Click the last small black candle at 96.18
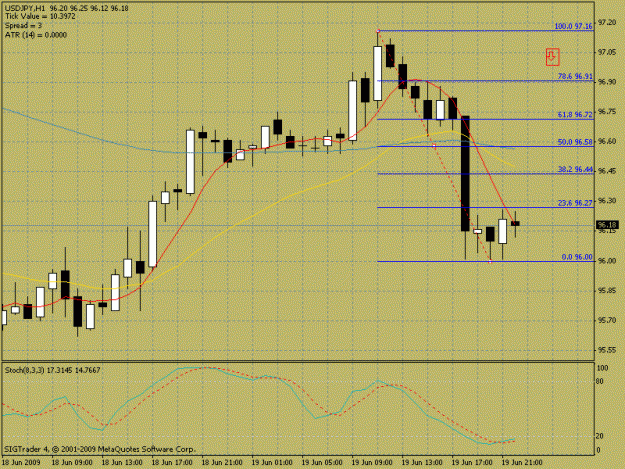Viewport: 625px width, 469px height. 515,224
